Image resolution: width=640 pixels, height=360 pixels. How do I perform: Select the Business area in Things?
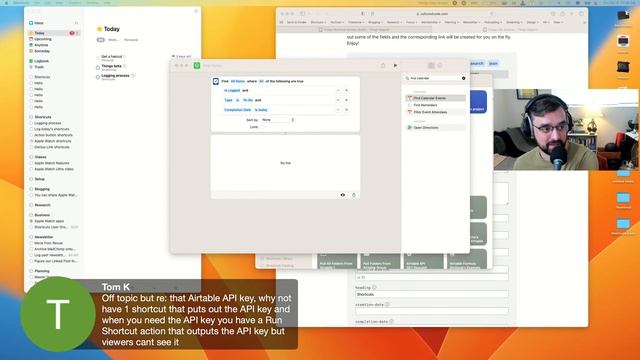(53, 215)
